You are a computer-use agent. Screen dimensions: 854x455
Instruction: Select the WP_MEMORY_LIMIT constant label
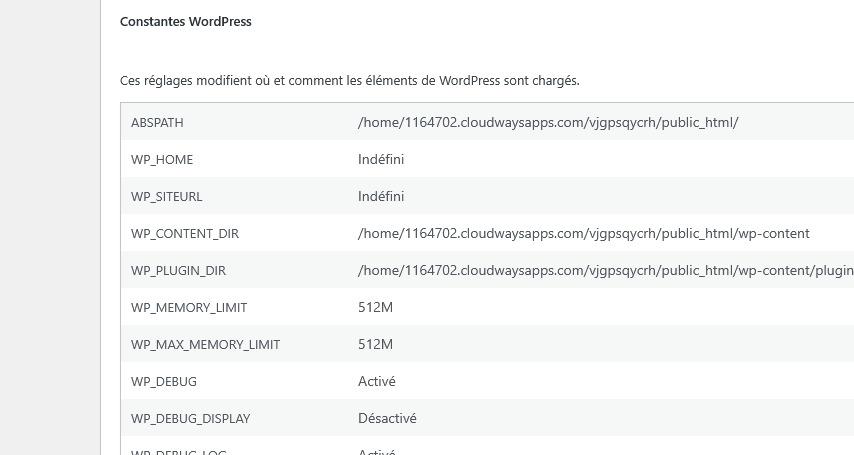click(189, 308)
